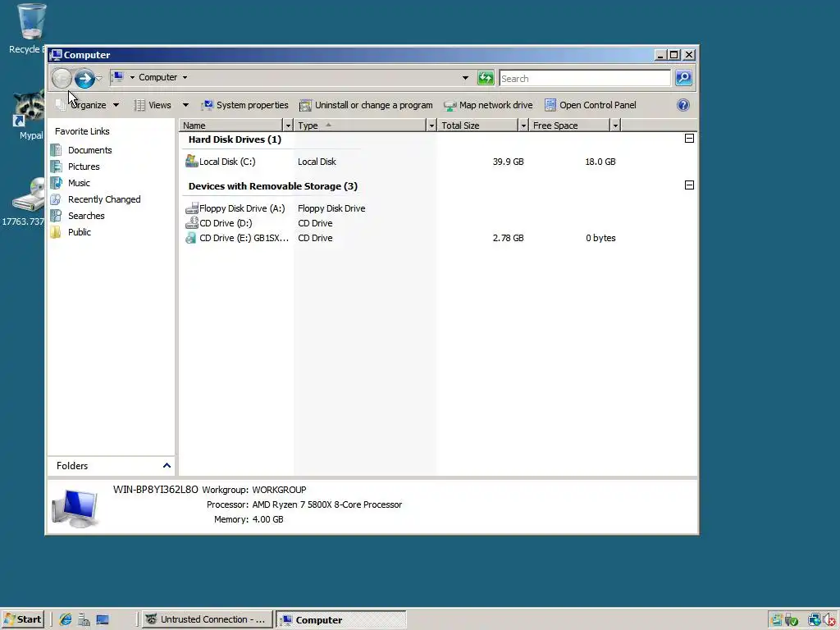Open the Organize menu
The image size is (840, 630).
point(88,105)
